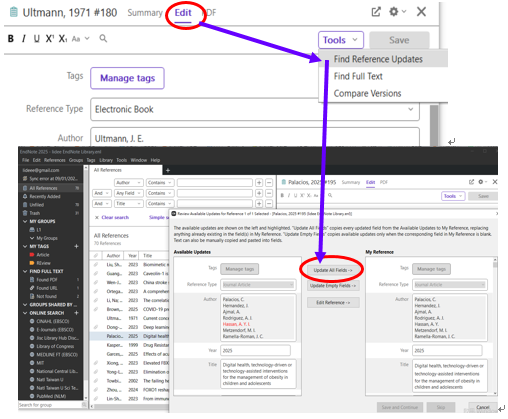Choose Compare Versions from Tools menu
Image resolution: width=508 pixels, height=419 pixels.
click(x=367, y=93)
